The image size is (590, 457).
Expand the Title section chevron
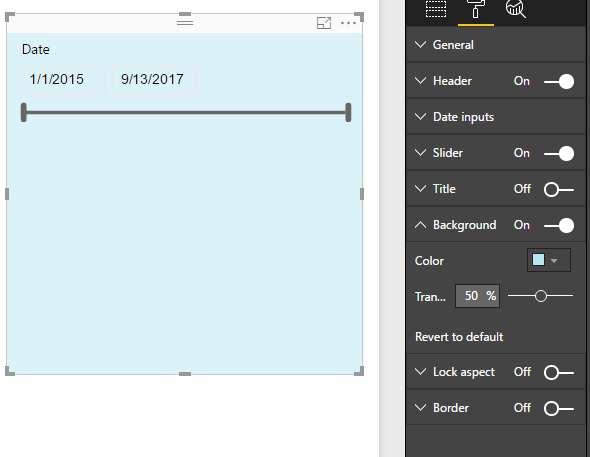(420, 188)
